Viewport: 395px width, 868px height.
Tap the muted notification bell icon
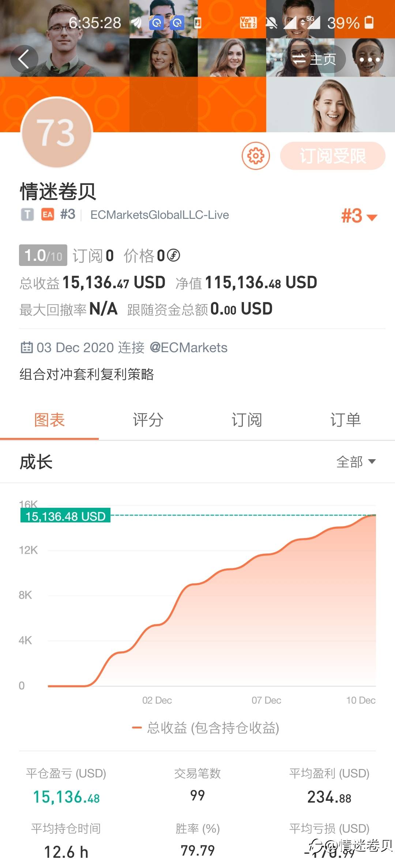(271, 23)
